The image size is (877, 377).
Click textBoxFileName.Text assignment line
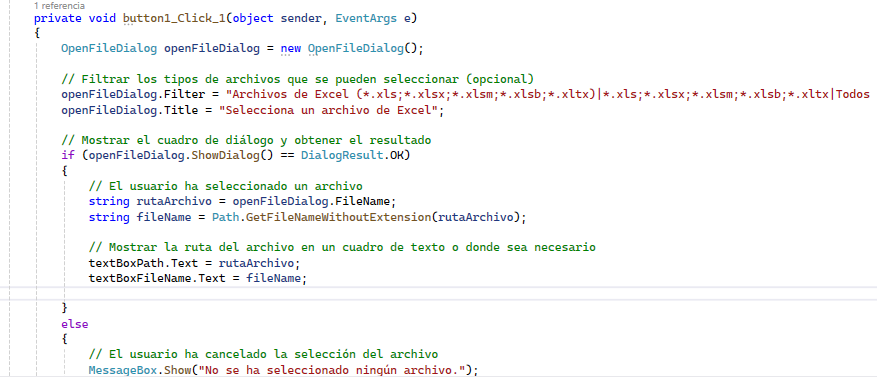[x=198, y=278]
